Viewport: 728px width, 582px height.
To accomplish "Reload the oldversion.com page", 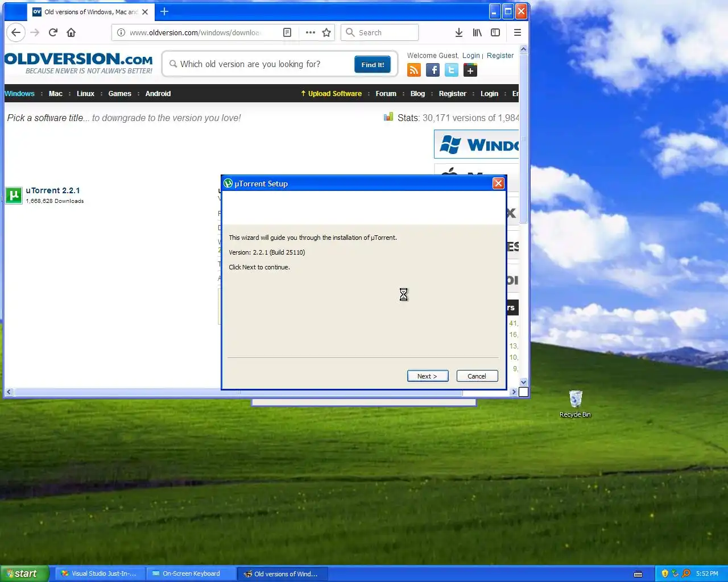I will (53, 32).
